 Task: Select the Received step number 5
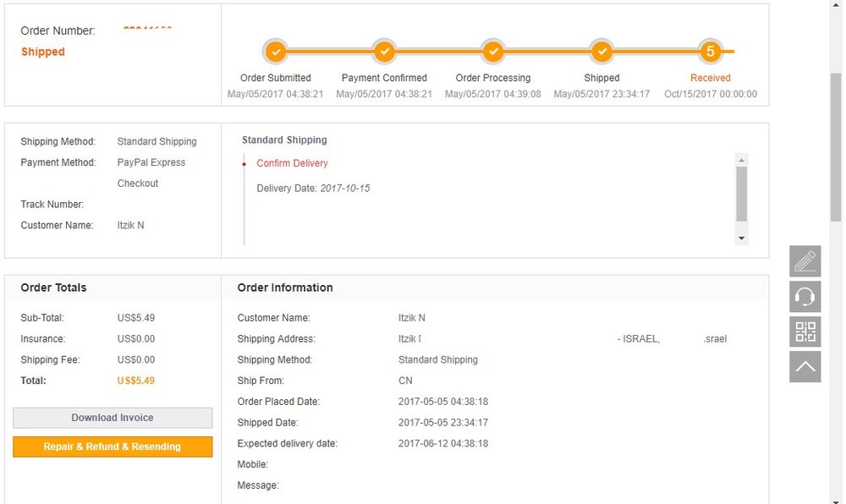pos(711,52)
